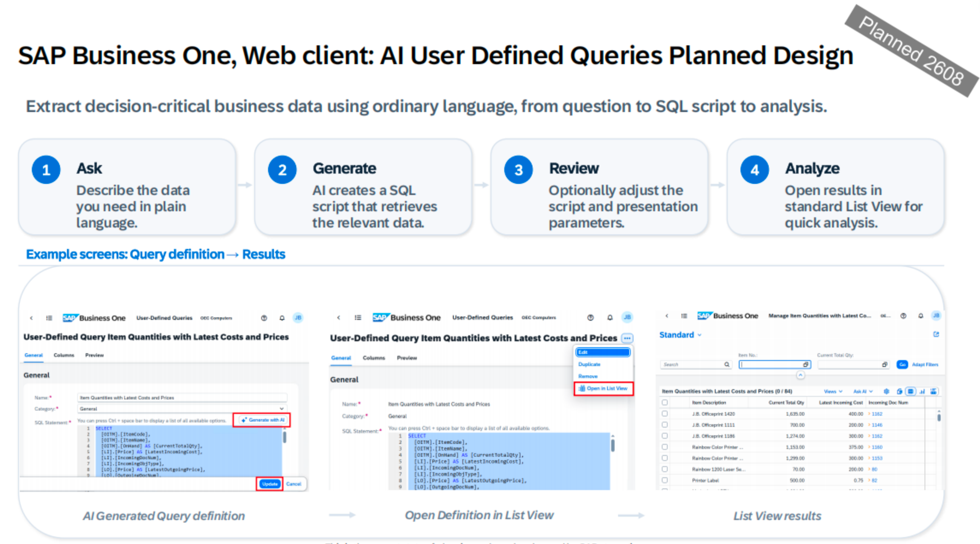Open navigation menu icon in the screen with Duplicate menu
The height and width of the screenshot is (544, 980).
coord(358,317)
